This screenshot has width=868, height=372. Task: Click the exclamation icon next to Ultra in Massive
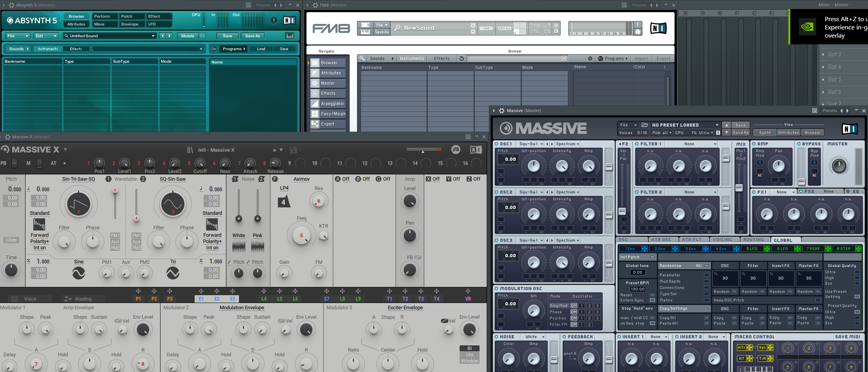click(718, 132)
